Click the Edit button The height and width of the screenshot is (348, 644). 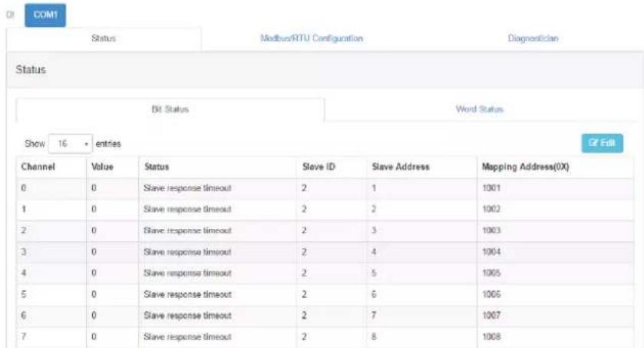click(x=602, y=143)
